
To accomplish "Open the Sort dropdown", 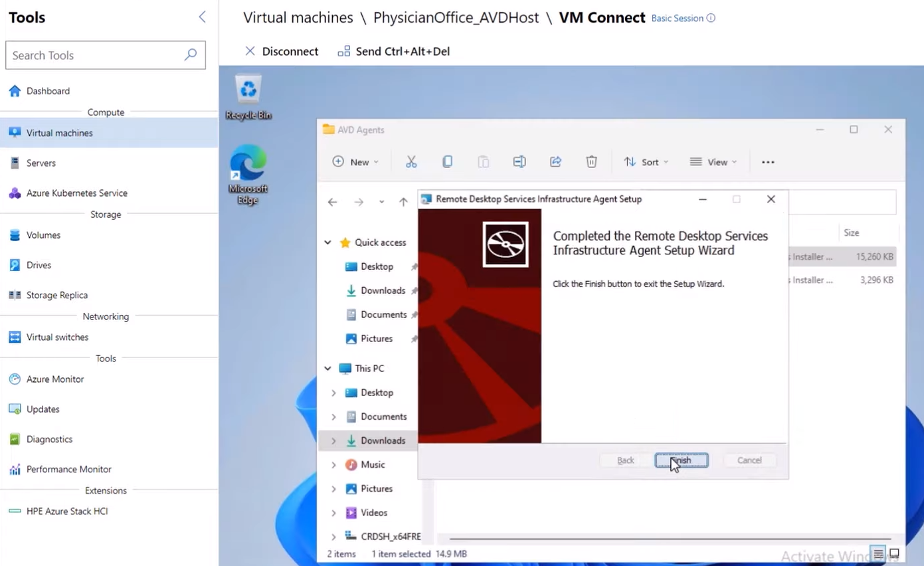I will 646,162.
